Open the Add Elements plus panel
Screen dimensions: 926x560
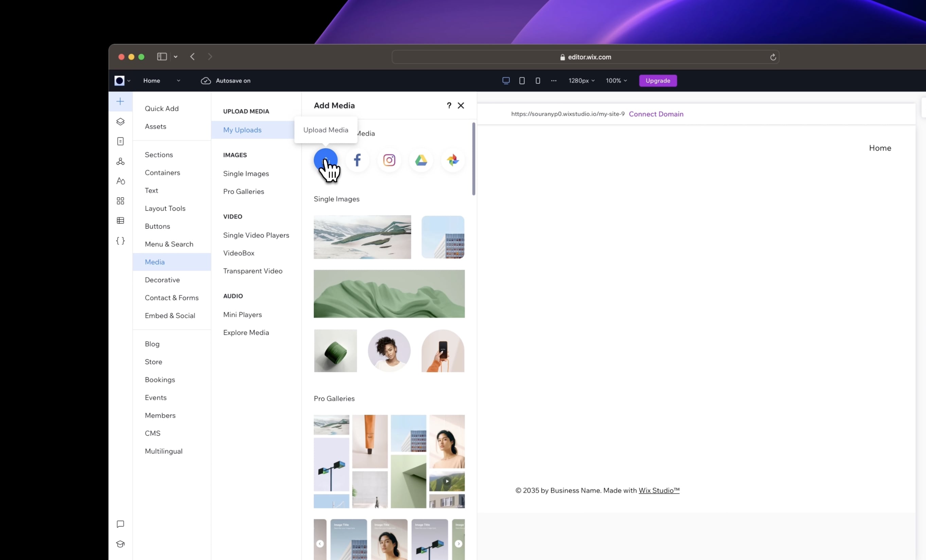(120, 101)
